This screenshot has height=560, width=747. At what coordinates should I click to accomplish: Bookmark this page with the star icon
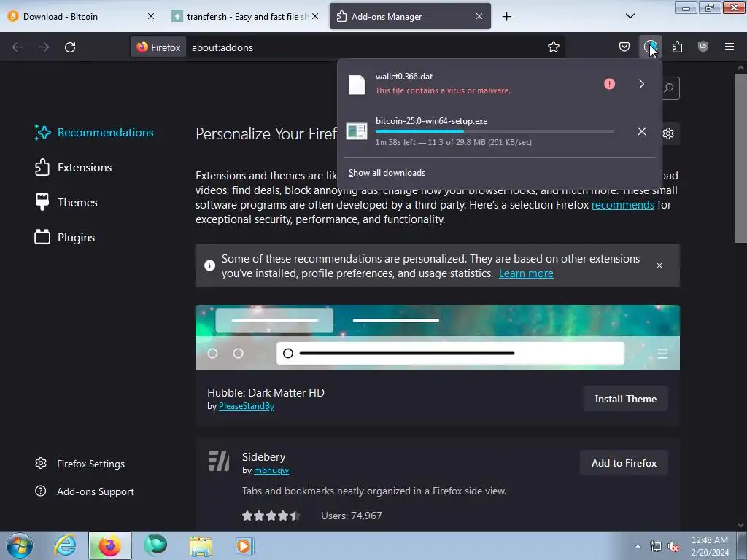pos(553,47)
